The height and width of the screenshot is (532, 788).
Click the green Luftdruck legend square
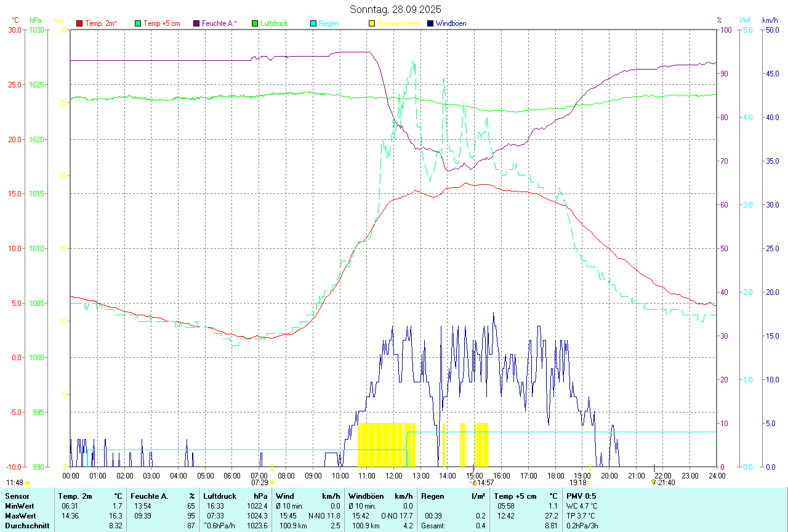pos(255,23)
